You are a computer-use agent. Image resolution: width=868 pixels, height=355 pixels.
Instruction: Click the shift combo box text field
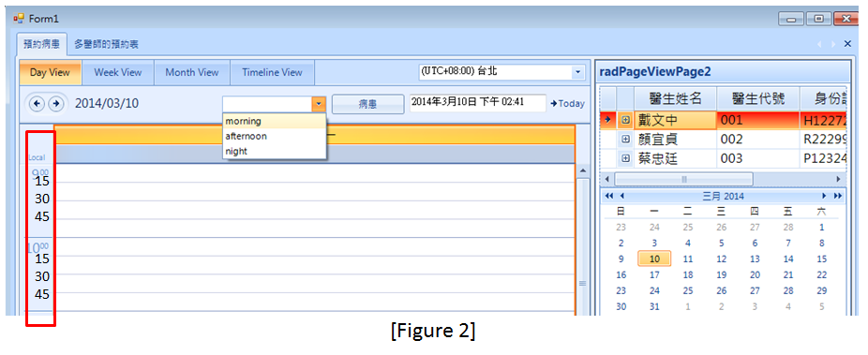pos(267,104)
